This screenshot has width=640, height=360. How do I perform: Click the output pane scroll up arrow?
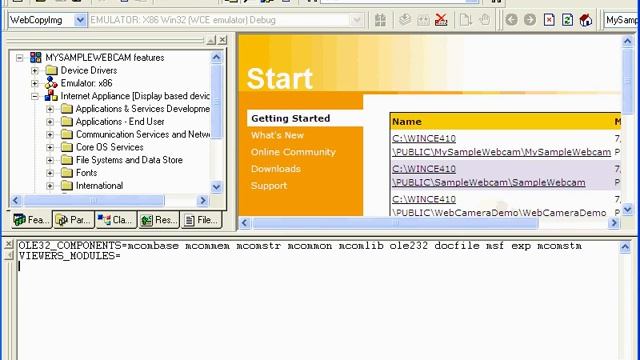pyautogui.click(x=625, y=247)
